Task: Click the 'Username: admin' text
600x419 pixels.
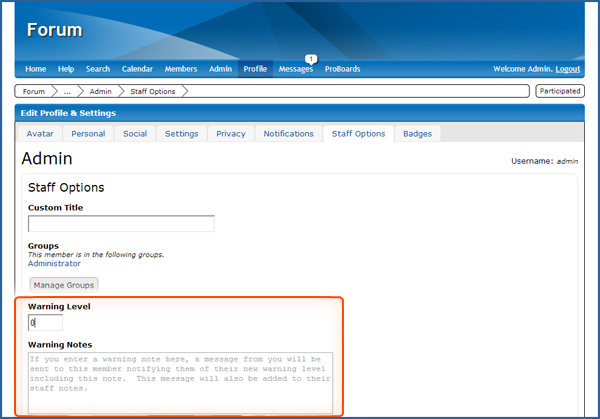Action: (545, 161)
